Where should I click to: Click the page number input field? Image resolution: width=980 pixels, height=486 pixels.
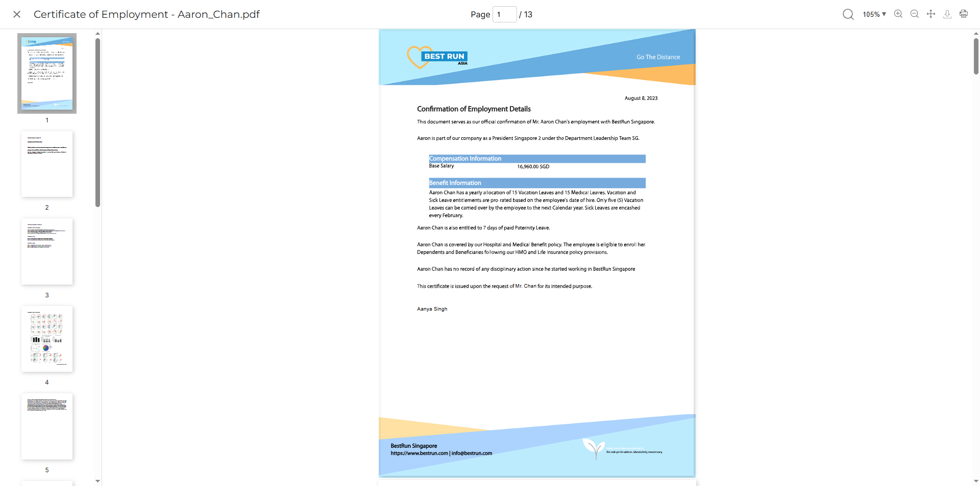click(x=504, y=14)
